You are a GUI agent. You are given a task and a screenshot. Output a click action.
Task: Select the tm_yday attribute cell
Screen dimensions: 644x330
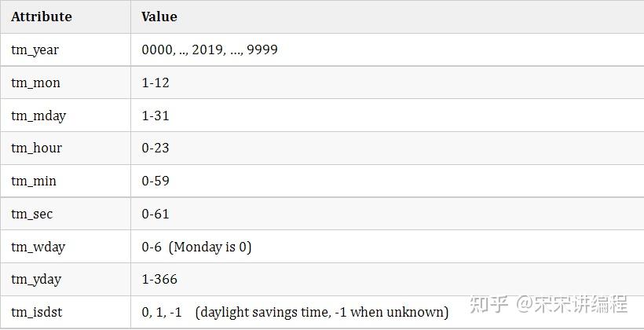pos(36,279)
